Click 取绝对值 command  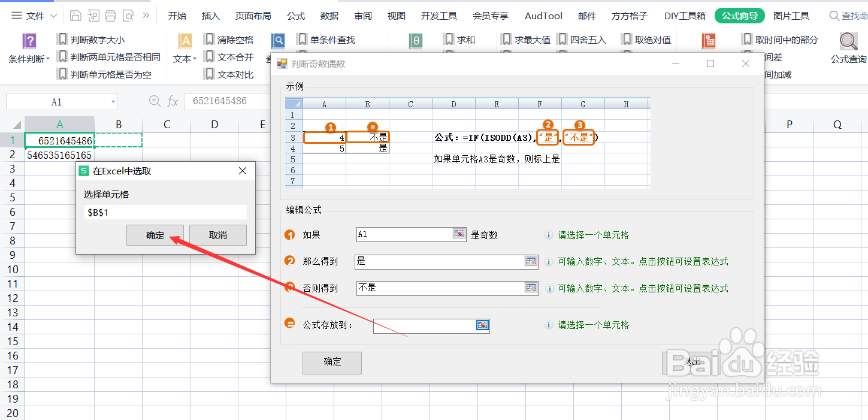point(646,40)
